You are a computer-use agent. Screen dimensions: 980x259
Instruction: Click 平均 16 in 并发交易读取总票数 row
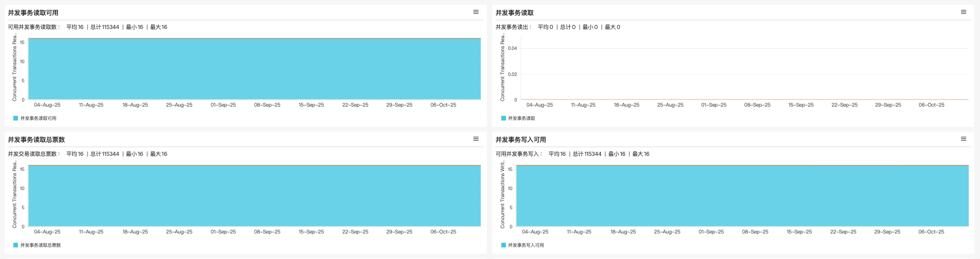point(75,154)
